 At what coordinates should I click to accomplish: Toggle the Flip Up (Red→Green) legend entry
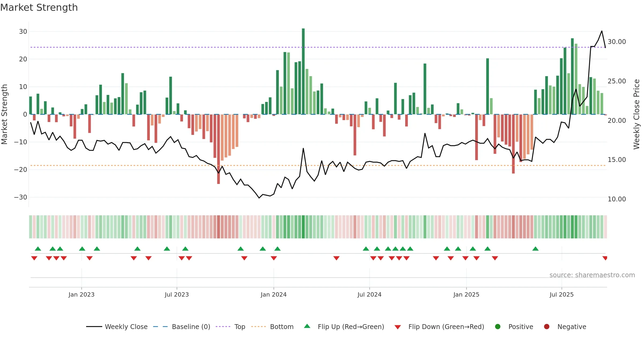[344, 327]
